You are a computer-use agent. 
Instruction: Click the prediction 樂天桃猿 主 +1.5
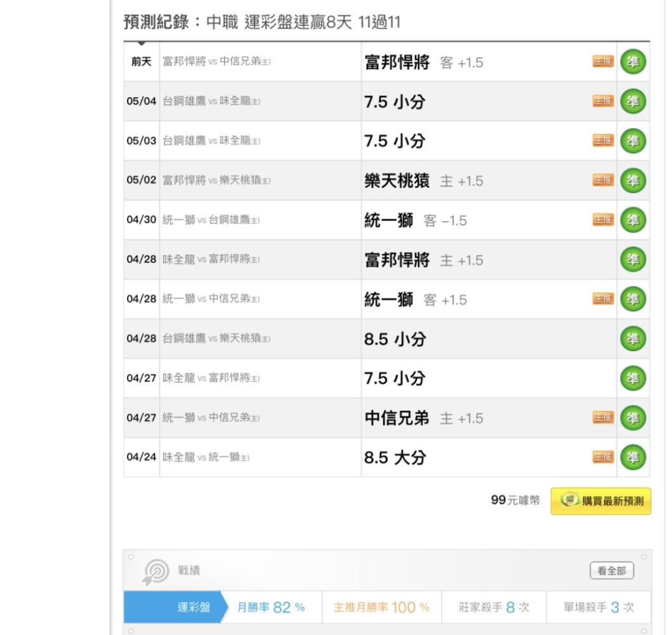pyautogui.click(x=424, y=181)
